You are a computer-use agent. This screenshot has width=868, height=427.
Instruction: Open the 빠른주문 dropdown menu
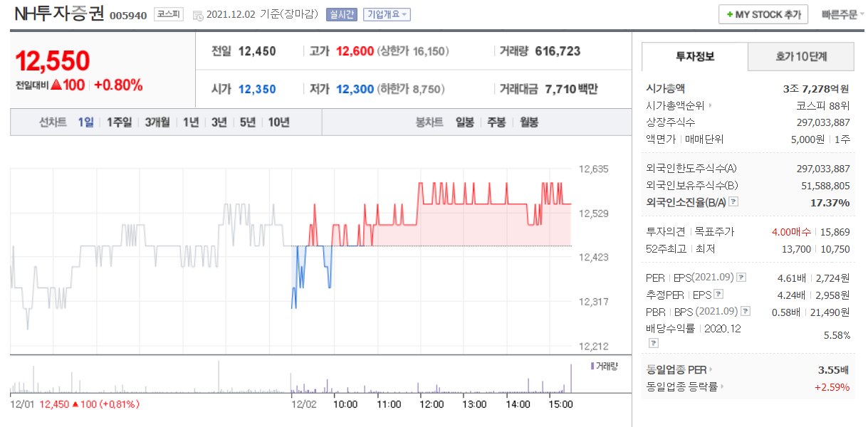coord(842,14)
